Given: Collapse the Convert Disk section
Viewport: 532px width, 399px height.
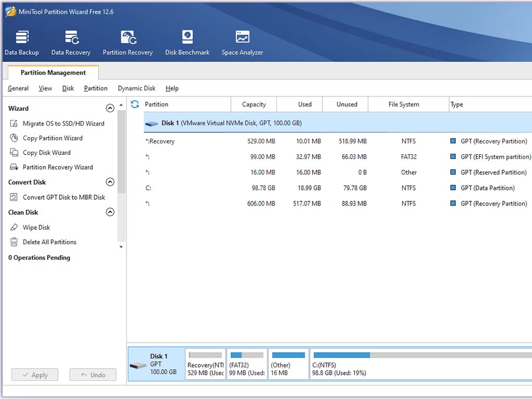Looking at the screenshot, I should click(110, 182).
